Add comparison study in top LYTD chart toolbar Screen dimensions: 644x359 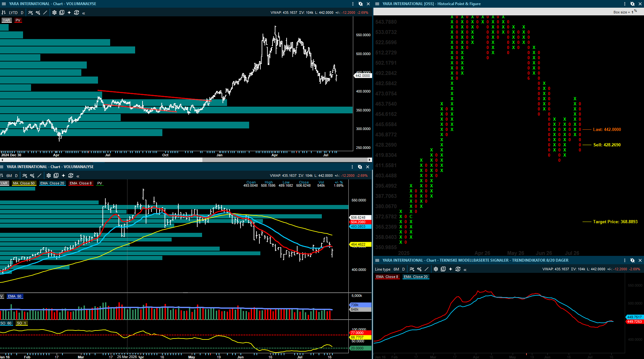(38, 13)
